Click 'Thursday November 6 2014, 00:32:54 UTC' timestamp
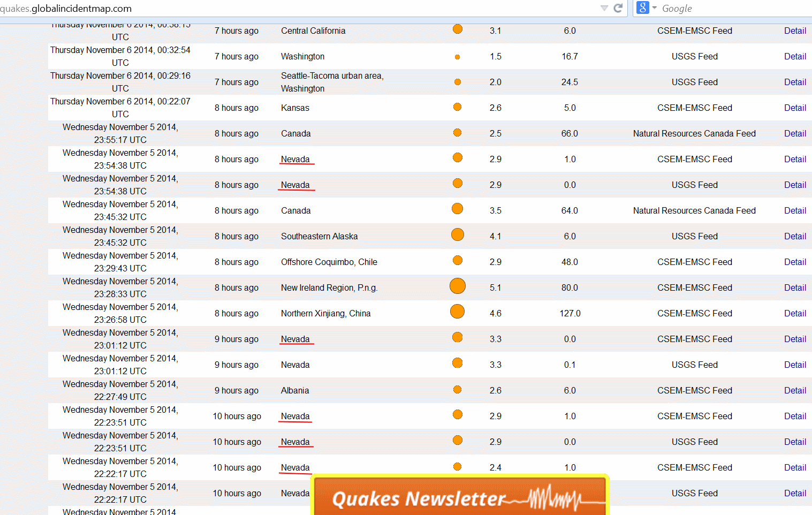Screen dimensions: 812x515 [120, 56]
